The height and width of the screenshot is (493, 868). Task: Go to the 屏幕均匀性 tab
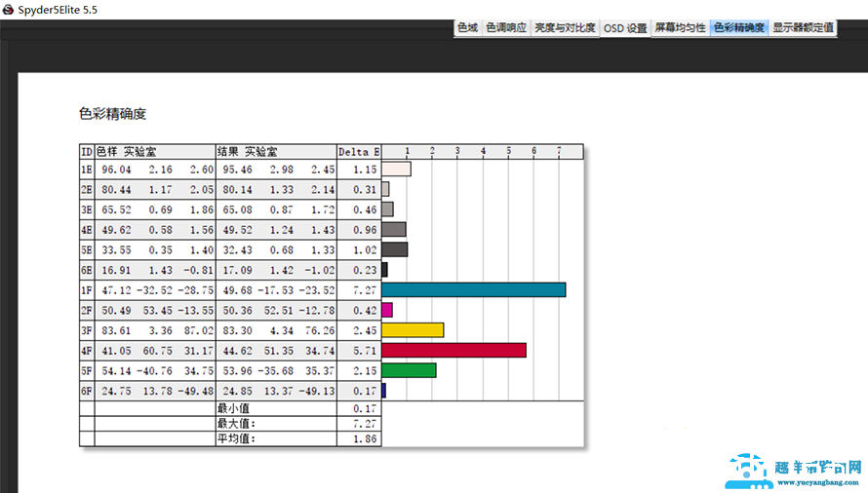pos(680,27)
